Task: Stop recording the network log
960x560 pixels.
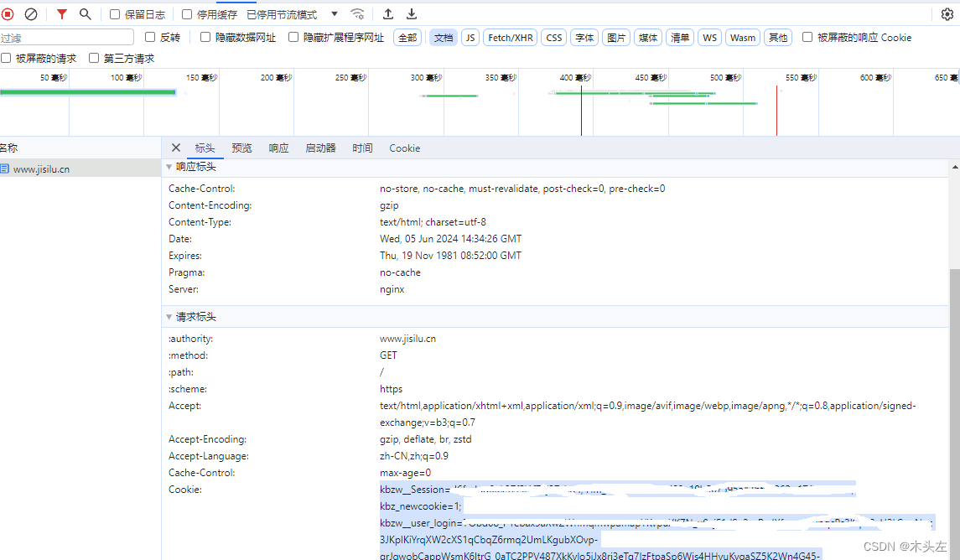Action: [8, 13]
